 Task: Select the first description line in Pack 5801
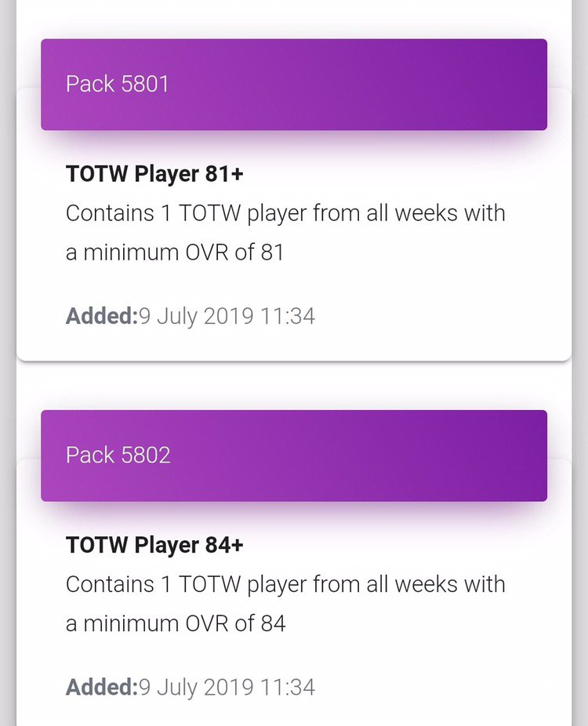[285, 213]
